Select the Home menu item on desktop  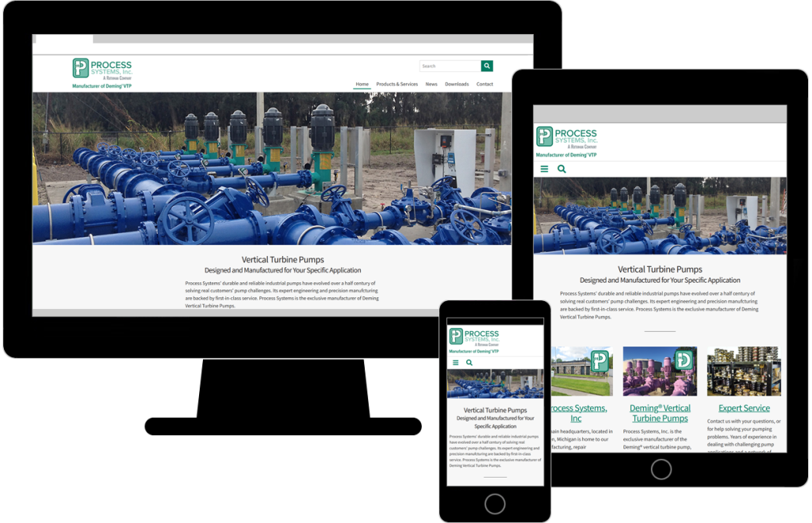point(362,84)
